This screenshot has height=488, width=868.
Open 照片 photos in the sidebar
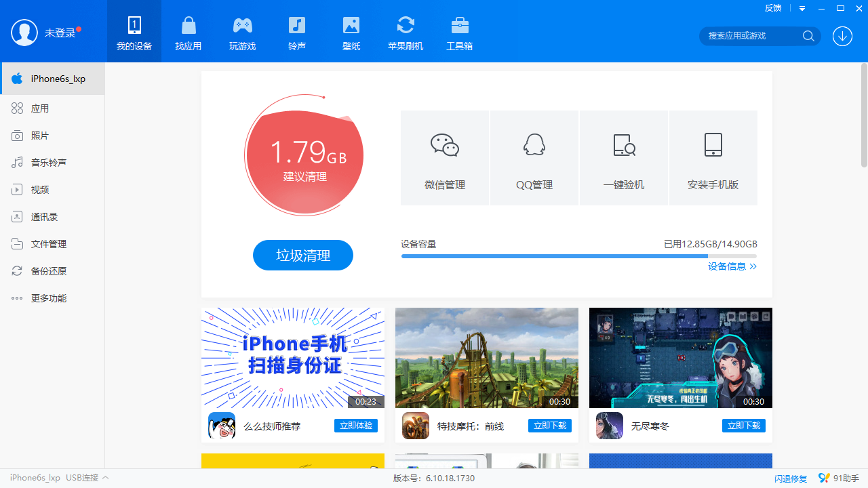[39, 135]
